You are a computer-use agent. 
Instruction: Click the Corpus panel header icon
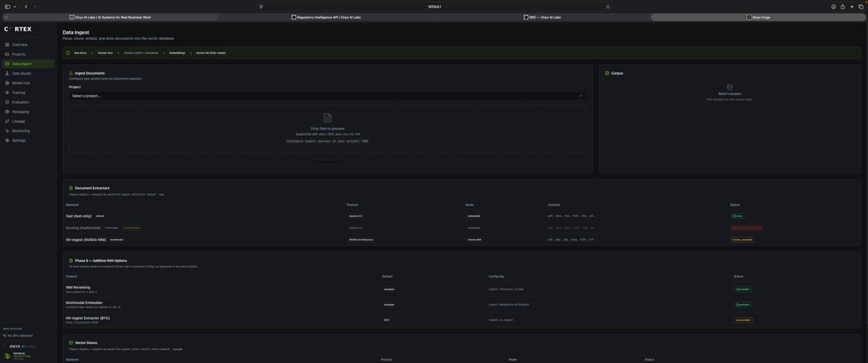click(x=607, y=73)
